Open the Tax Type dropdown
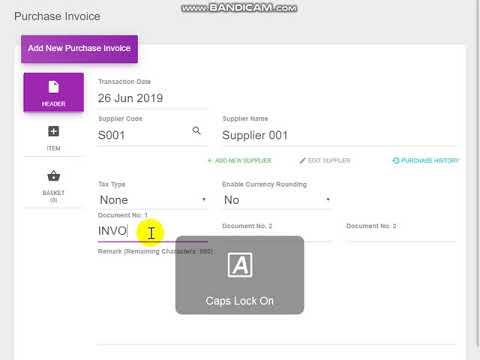The height and width of the screenshot is (360, 480). (x=152, y=200)
